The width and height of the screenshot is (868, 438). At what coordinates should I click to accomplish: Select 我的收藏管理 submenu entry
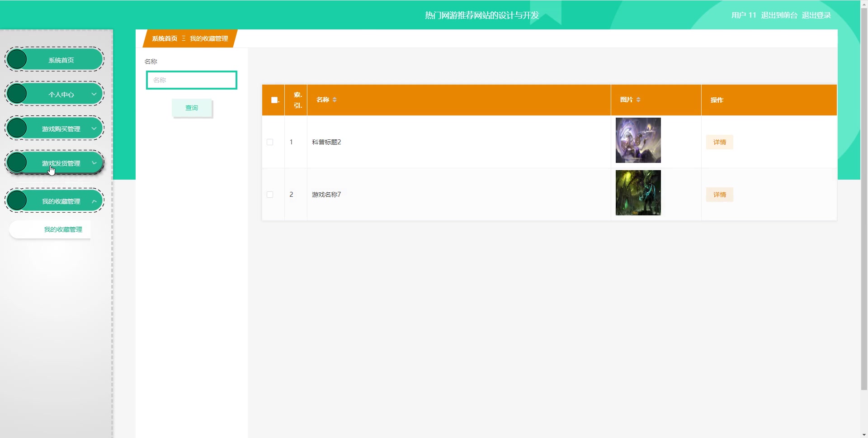pyautogui.click(x=63, y=229)
